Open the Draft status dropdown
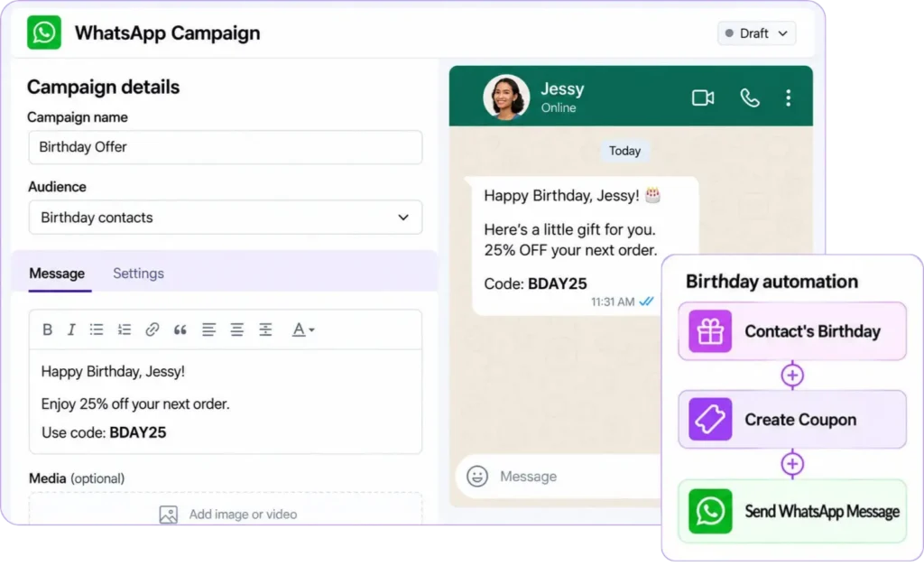Viewport: 924px width, 575px height. pos(757,33)
